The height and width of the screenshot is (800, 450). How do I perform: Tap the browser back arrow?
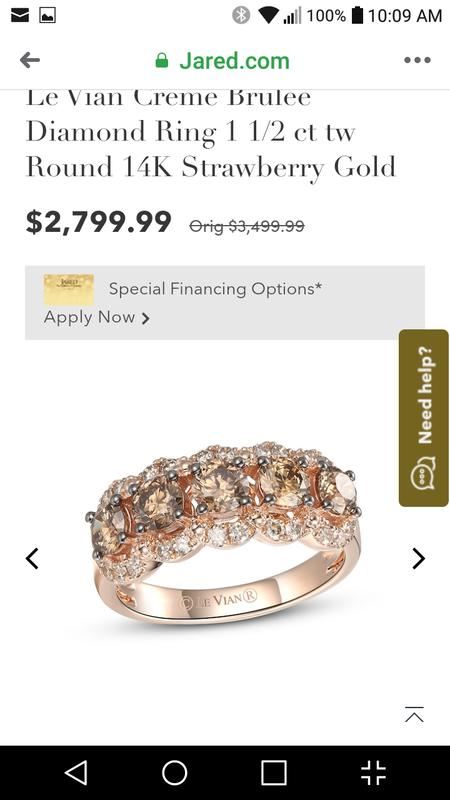tap(30, 60)
